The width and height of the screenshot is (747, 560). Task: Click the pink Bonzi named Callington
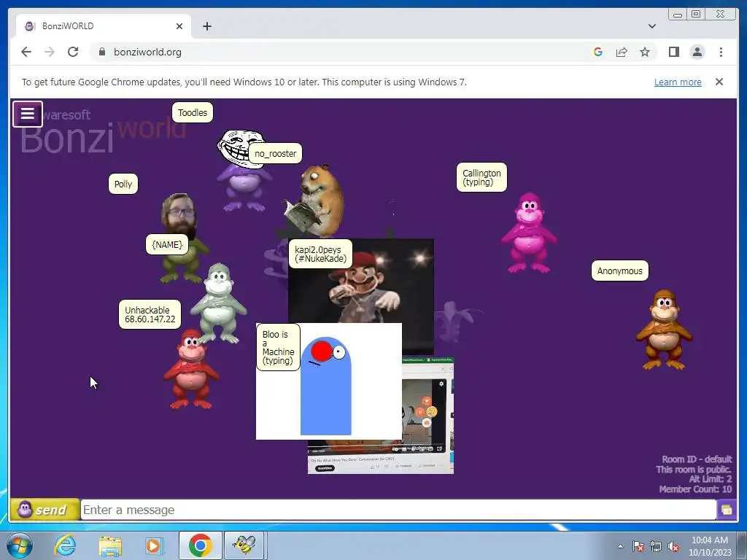click(529, 233)
